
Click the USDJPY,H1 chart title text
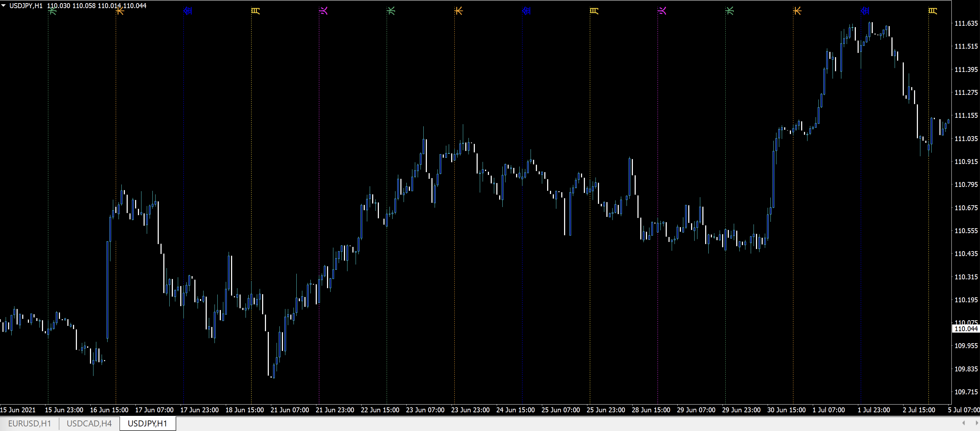coord(26,6)
